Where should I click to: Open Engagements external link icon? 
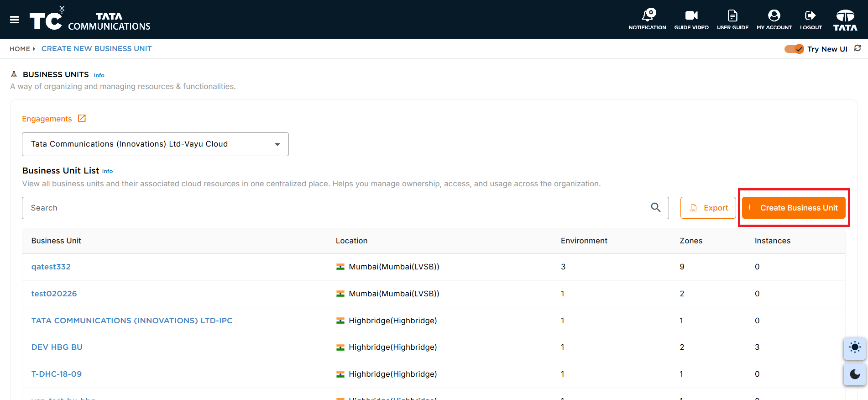(x=82, y=118)
